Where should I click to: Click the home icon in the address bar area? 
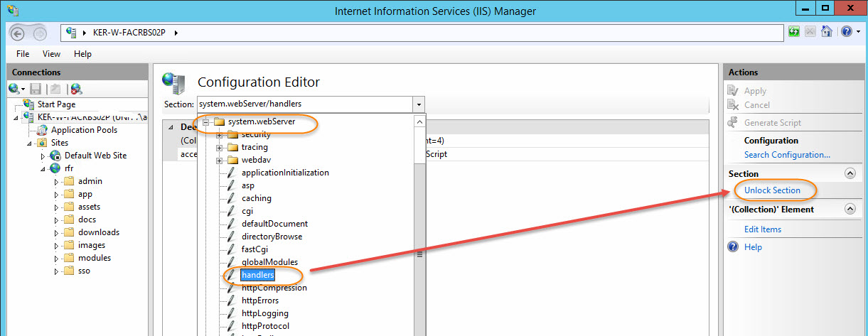[x=827, y=32]
